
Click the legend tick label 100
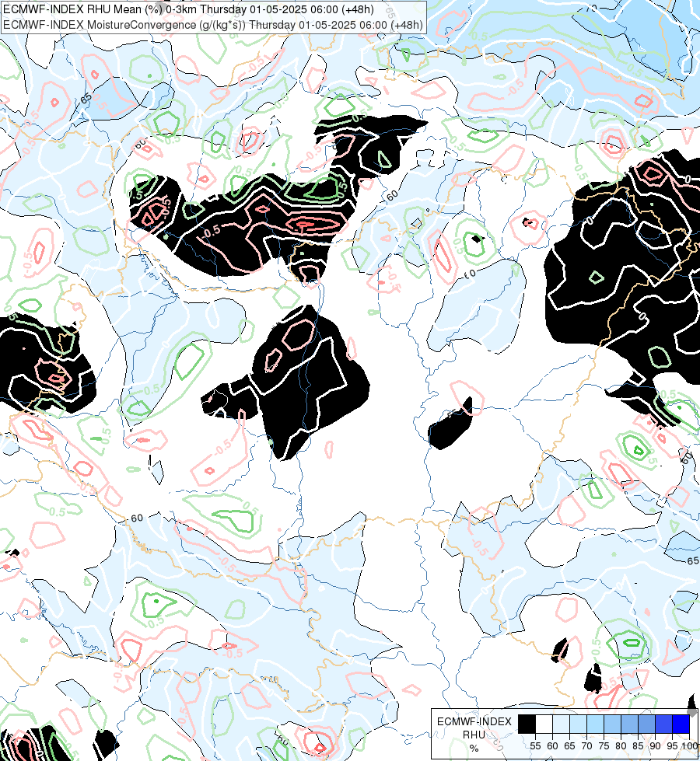(x=690, y=746)
